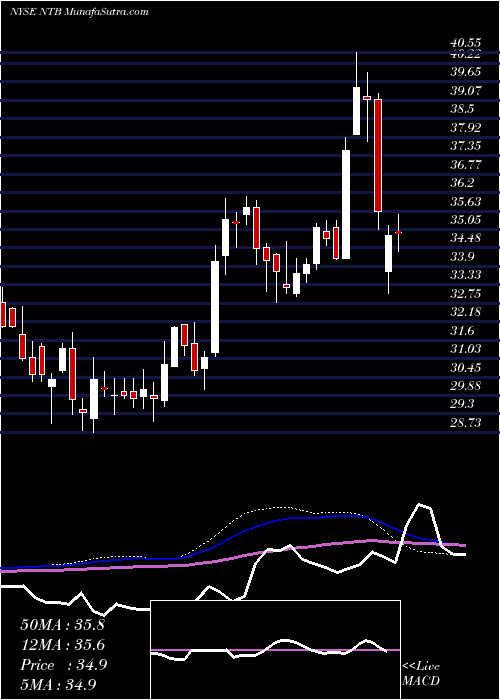500x700 pixels.
Task: Click the 50MA : 35.8 readout
Action: tap(62, 625)
